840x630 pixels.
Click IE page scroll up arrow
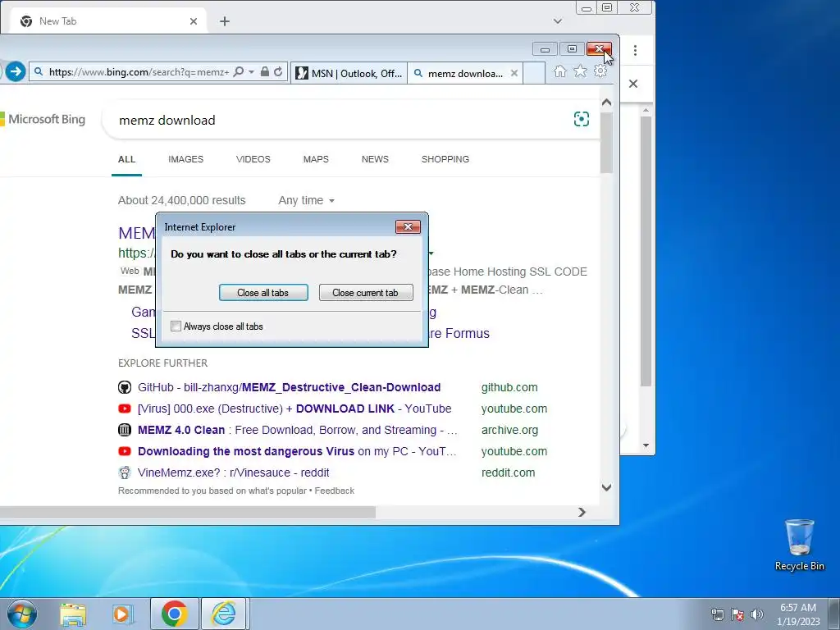606,103
